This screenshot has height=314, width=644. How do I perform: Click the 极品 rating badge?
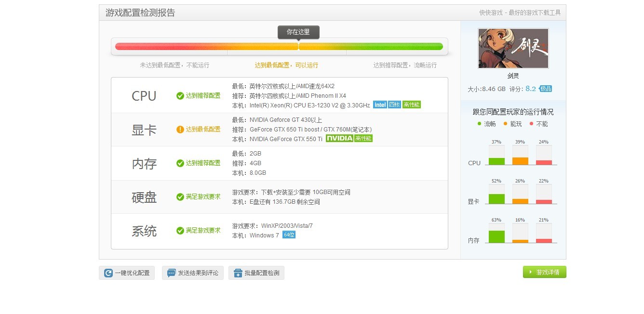[545, 89]
